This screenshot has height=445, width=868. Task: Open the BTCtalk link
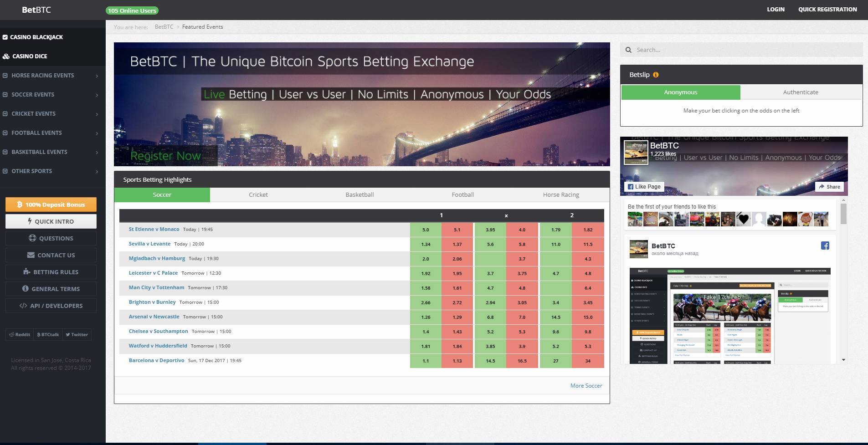tap(48, 334)
